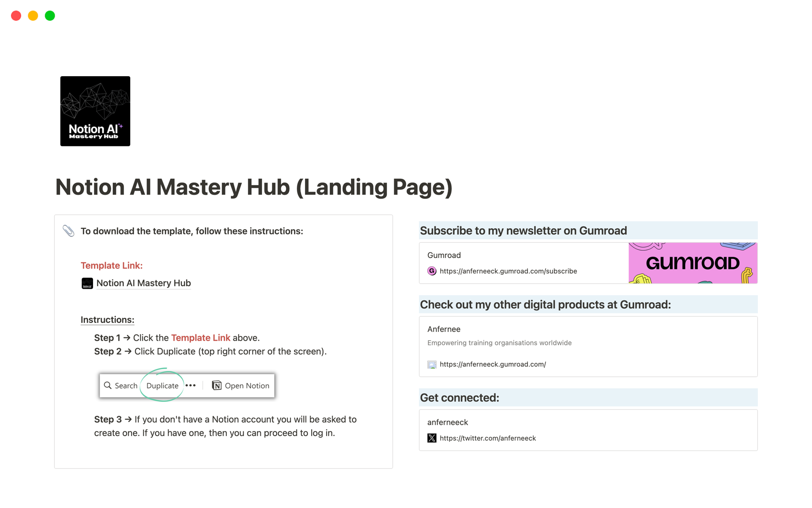This screenshot has height=508, width=812.
Task: Click the Notion logo beside Open Notion
Action: coord(217,385)
